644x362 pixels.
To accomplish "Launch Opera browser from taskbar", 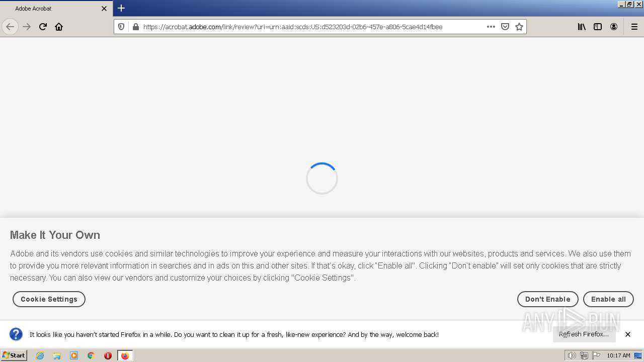I will coord(108,355).
